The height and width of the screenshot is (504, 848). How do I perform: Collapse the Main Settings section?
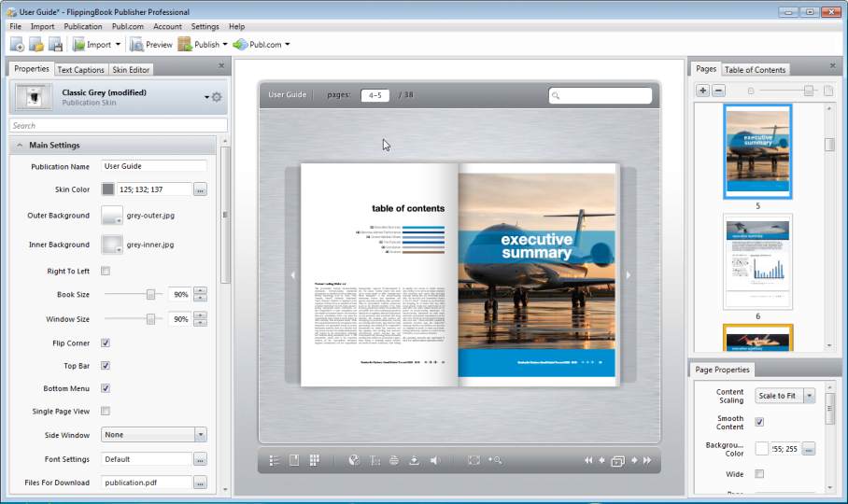click(19, 146)
